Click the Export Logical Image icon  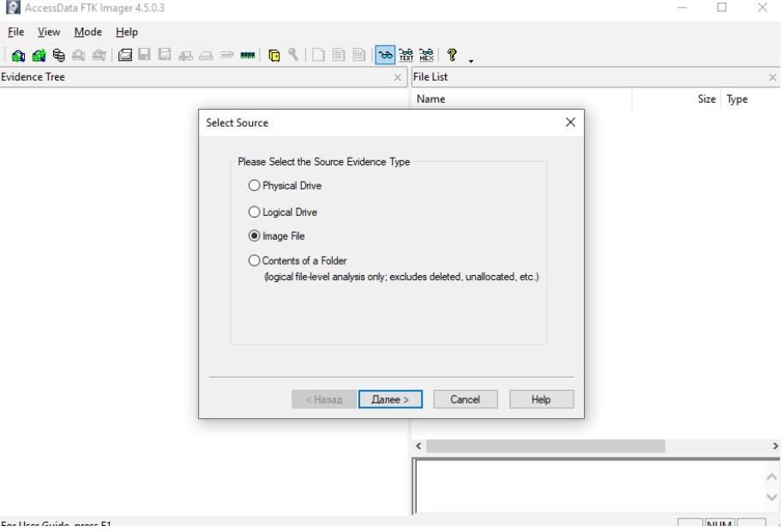coord(165,54)
